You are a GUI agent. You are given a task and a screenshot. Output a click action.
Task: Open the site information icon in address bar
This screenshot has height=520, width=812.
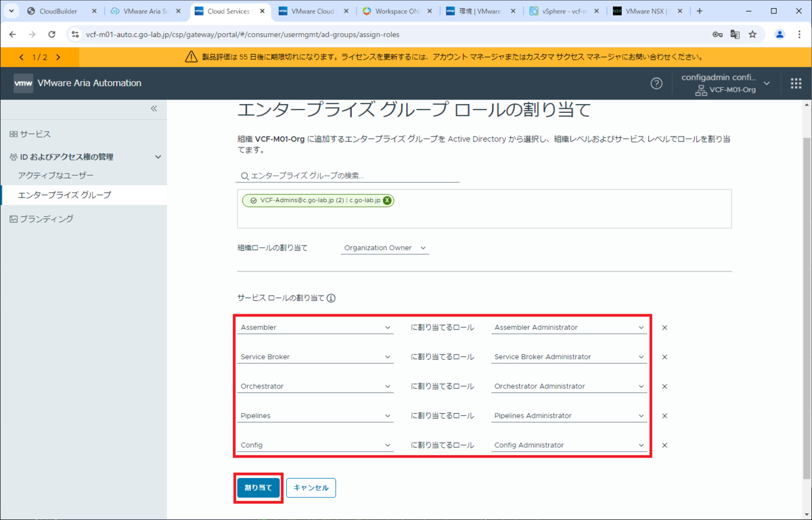(x=75, y=34)
